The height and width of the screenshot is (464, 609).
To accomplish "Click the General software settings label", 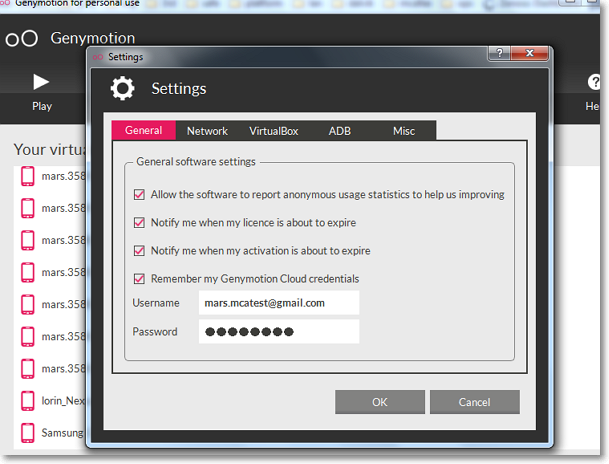I will click(x=196, y=162).
